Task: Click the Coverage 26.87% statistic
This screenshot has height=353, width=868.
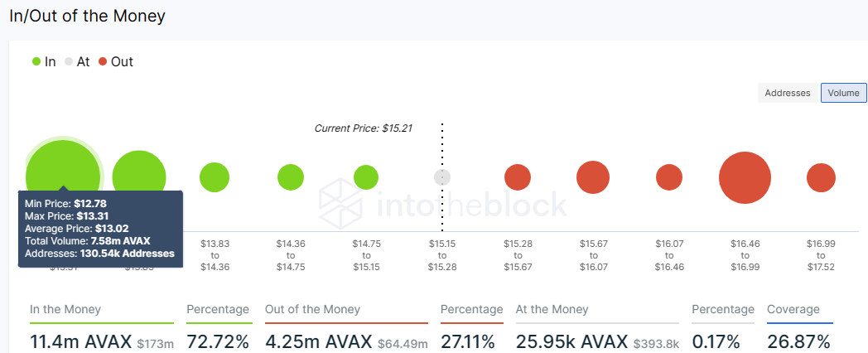Action: 799,341
